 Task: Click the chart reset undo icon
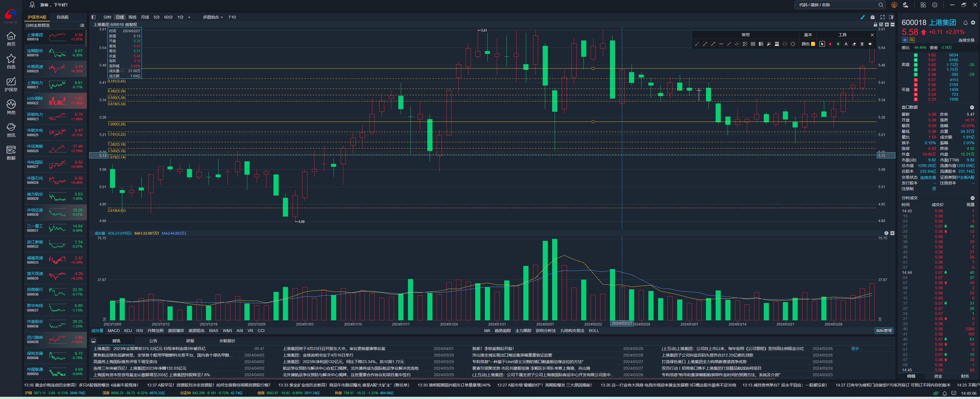pyautogui.click(x=881, y=24)
